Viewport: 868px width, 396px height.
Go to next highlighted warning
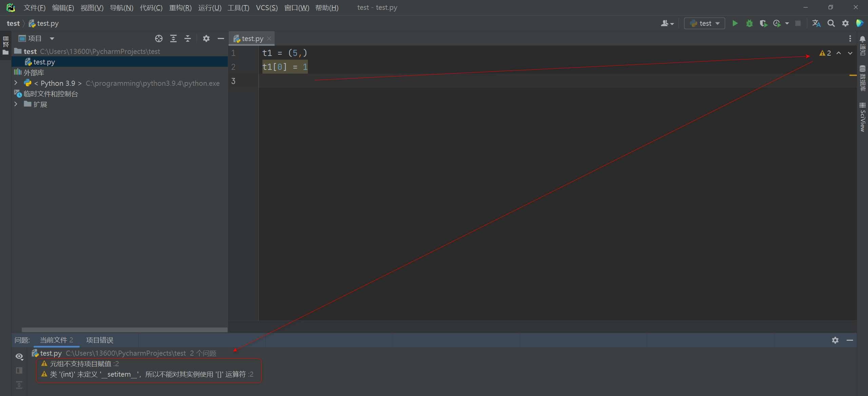850,53
